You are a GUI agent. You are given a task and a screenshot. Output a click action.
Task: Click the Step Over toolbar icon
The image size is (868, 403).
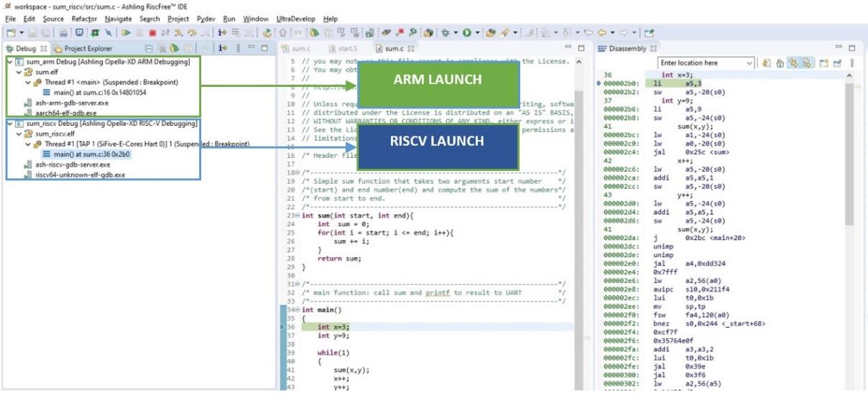pyautogui.click(x=192, y=32)
